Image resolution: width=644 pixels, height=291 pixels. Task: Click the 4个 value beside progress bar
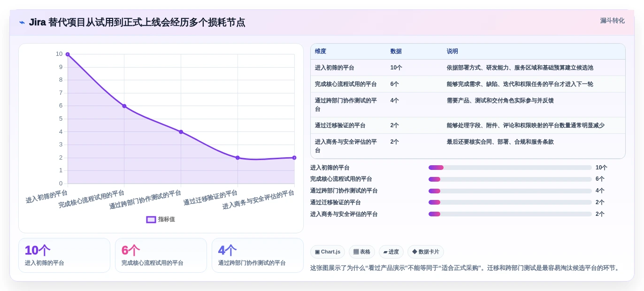pos(600,191)
